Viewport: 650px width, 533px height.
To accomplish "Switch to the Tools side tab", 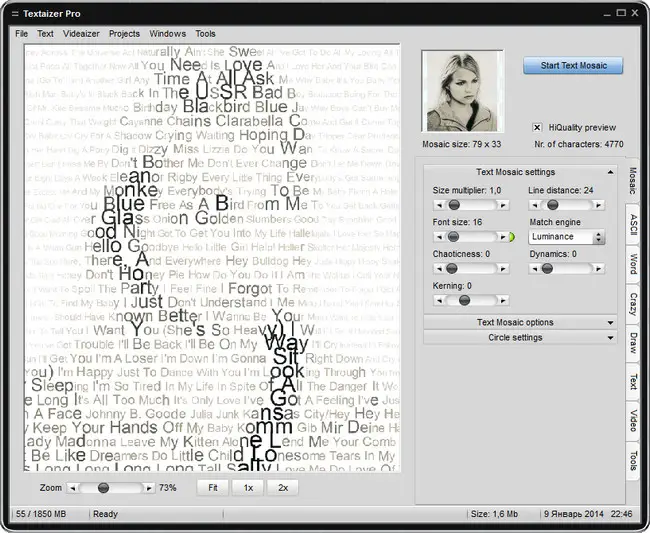I will point(633,460).
